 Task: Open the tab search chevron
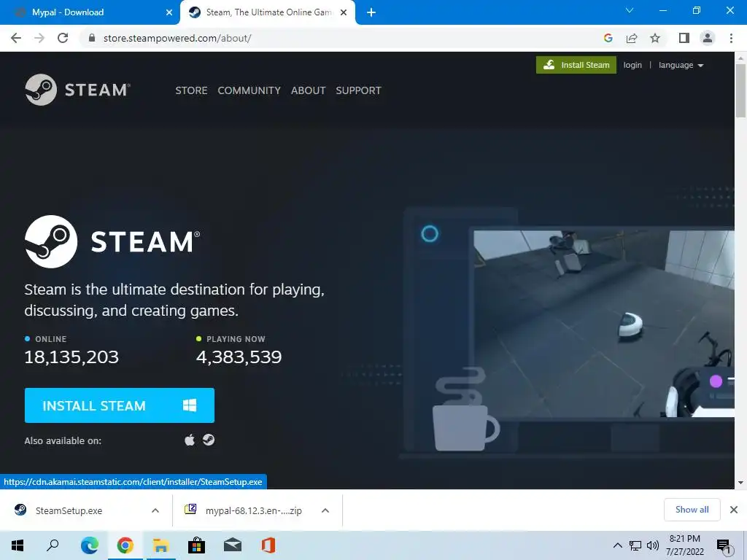[630, 10]
